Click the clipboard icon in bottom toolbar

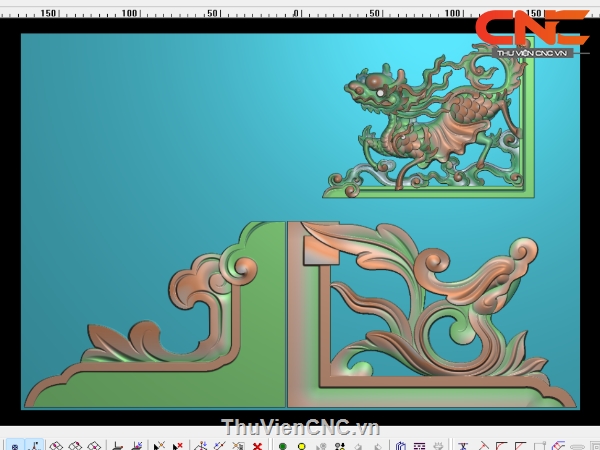(x=400, y=445)
